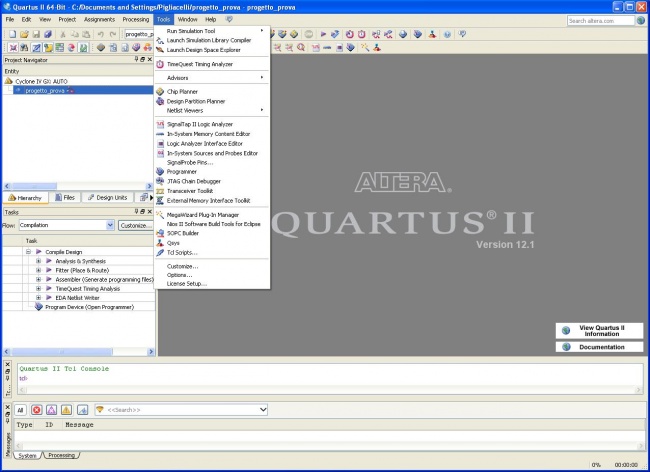Select Customize... in Tools menu
This screenshot has height=472, width=650.
coord(212,266)
